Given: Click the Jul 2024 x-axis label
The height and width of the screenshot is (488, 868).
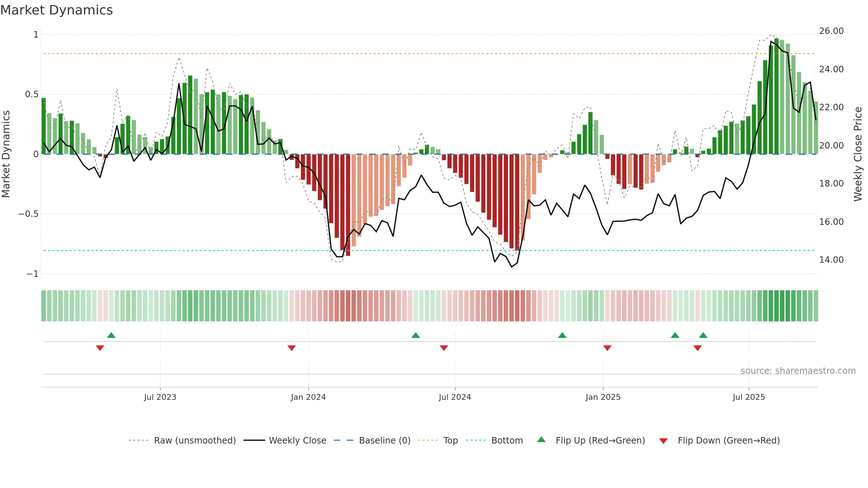Looking at the screenshot, I should [455, 397].
